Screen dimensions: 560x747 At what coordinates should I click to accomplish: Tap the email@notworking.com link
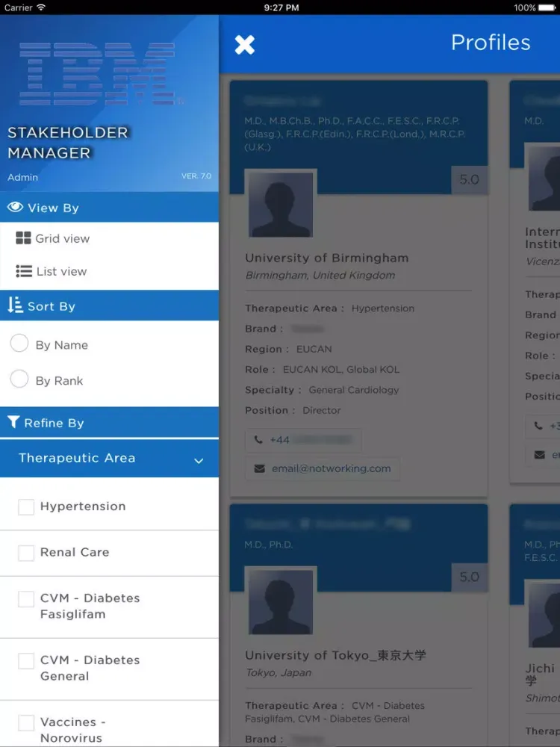pos(331,469)
